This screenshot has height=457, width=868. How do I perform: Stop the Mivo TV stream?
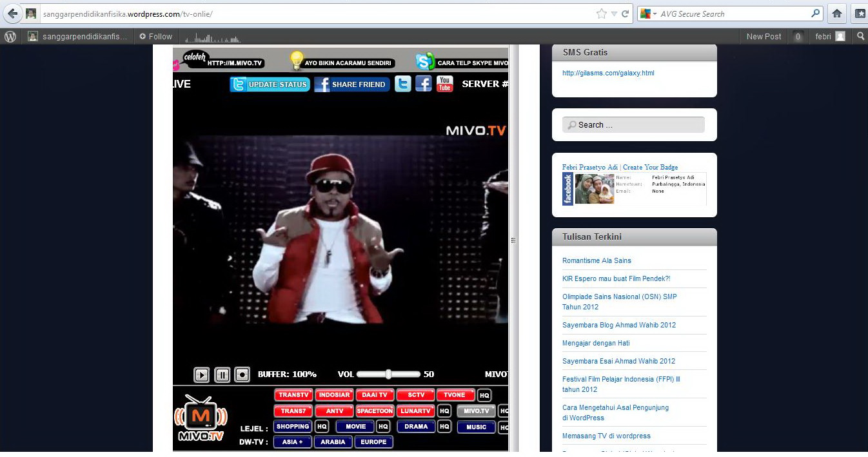(242, 374)
